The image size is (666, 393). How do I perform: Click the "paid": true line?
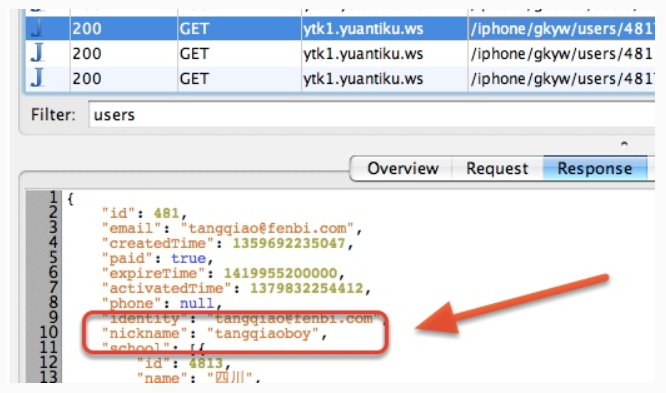(158, 258)
